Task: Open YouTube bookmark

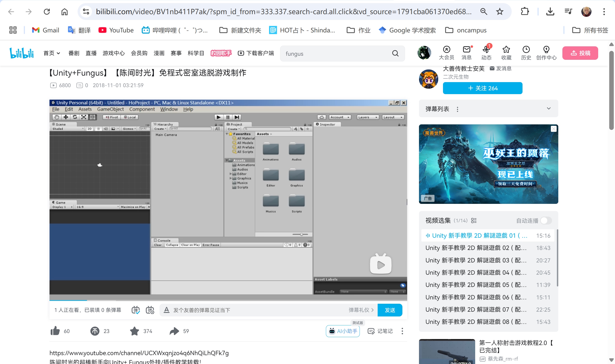Action: (x=116, y=30)
